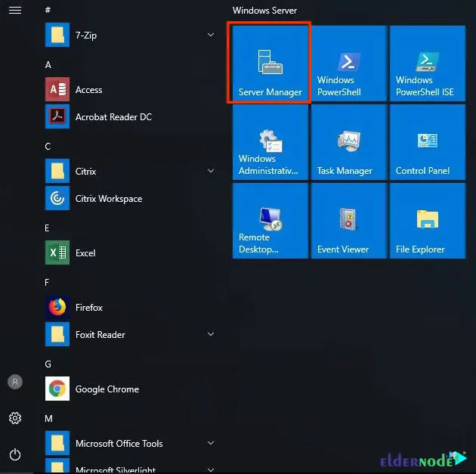Open Remote Desktop Connection tile
This screenshot has height=474, width=476.
click(270, 221)
